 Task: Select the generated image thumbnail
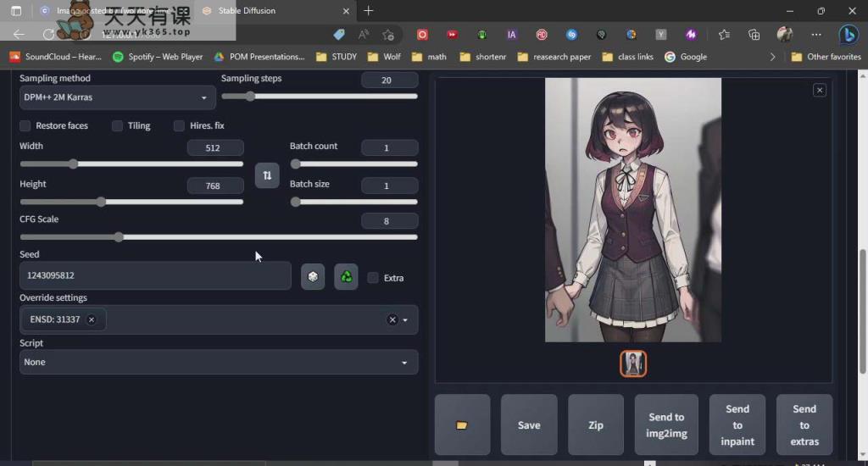click(633, 363)
